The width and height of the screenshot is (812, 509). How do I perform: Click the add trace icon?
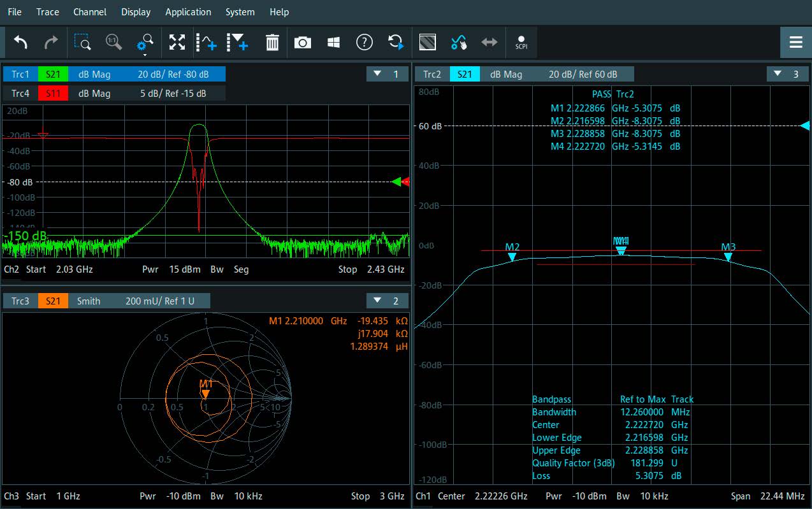coord(207,43)
